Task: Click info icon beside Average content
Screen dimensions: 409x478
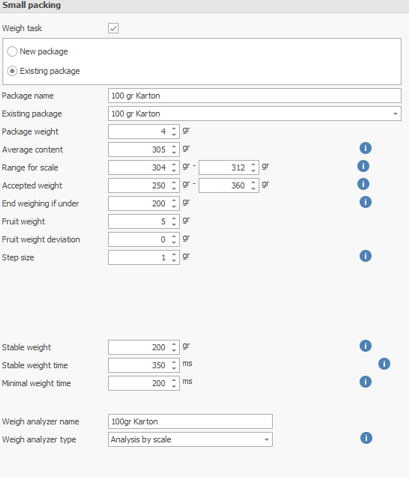Action: click(x=365, y=148)
